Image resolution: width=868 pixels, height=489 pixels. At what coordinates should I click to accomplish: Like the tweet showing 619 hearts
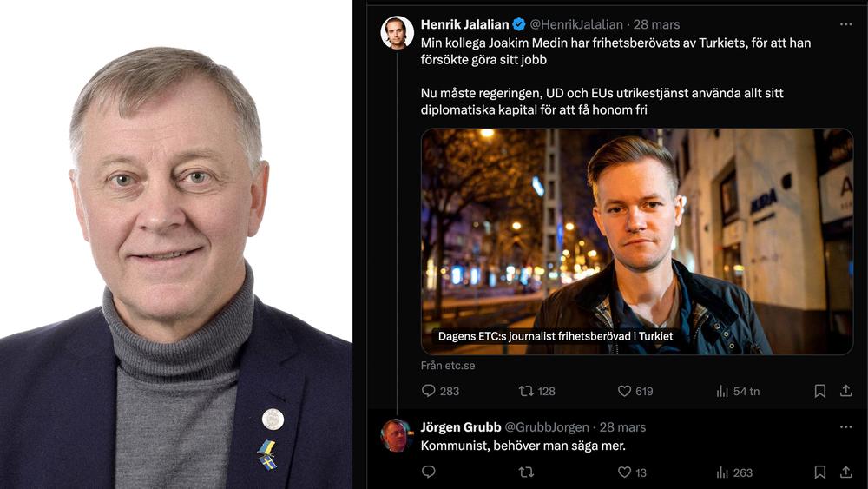(x=624, y=391)
